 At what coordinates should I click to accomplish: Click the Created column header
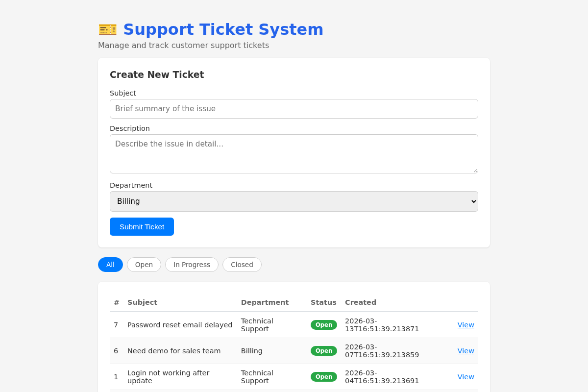[361, 302]
